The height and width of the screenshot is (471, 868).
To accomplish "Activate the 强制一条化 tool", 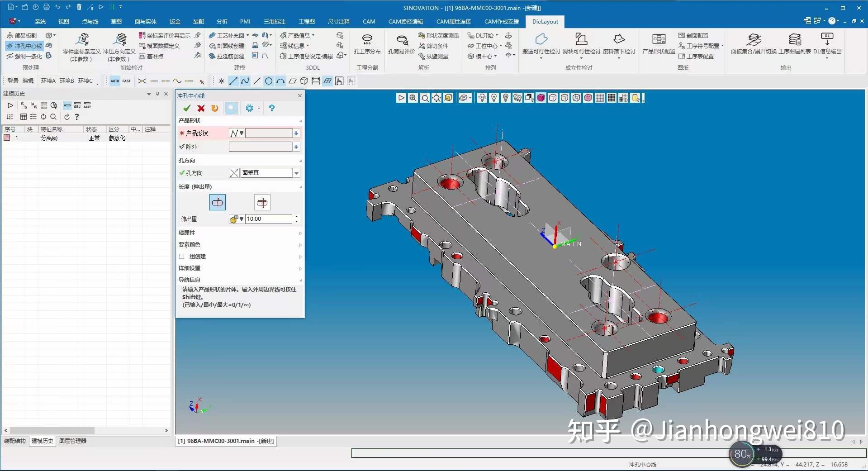I will 25,56.
